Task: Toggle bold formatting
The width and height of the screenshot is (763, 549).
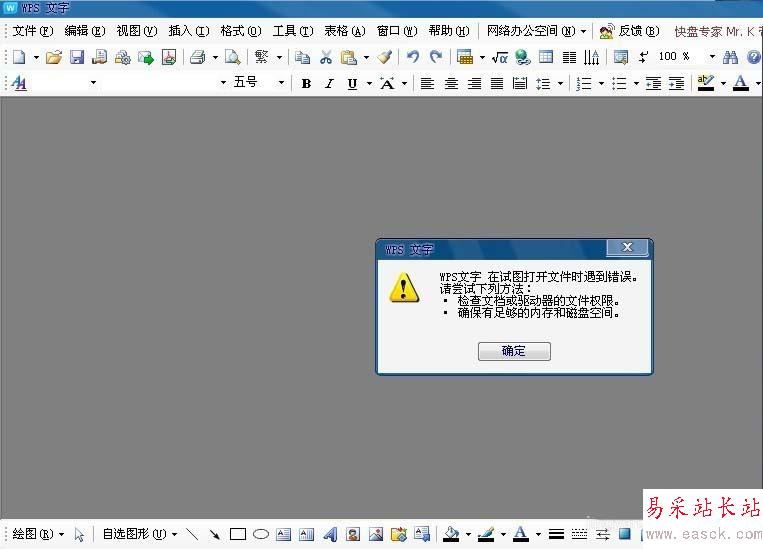Action: click(306, 84)
